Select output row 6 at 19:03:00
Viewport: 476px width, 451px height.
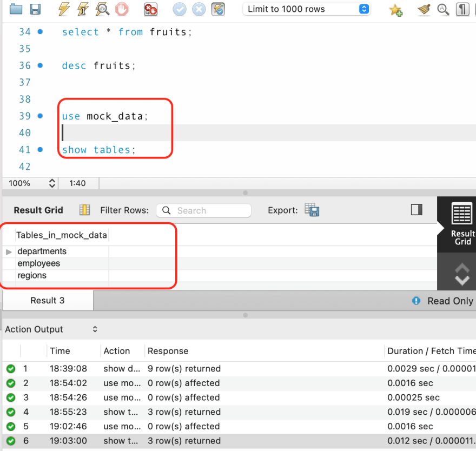pos(239,441)
